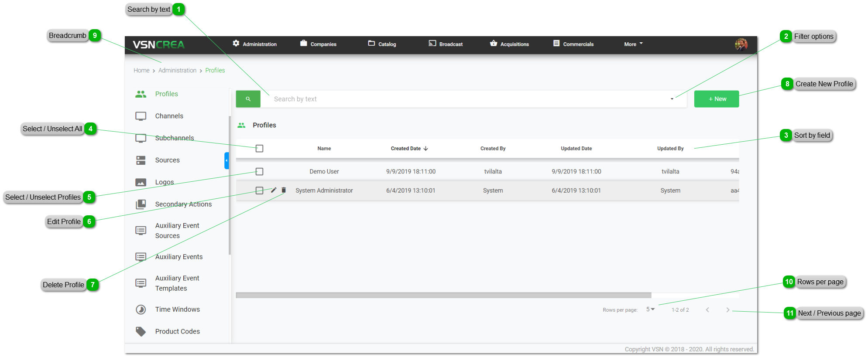Open the Rows per page dropdown
This screenshot has height=357, width=868.
[x=650, y=309]
